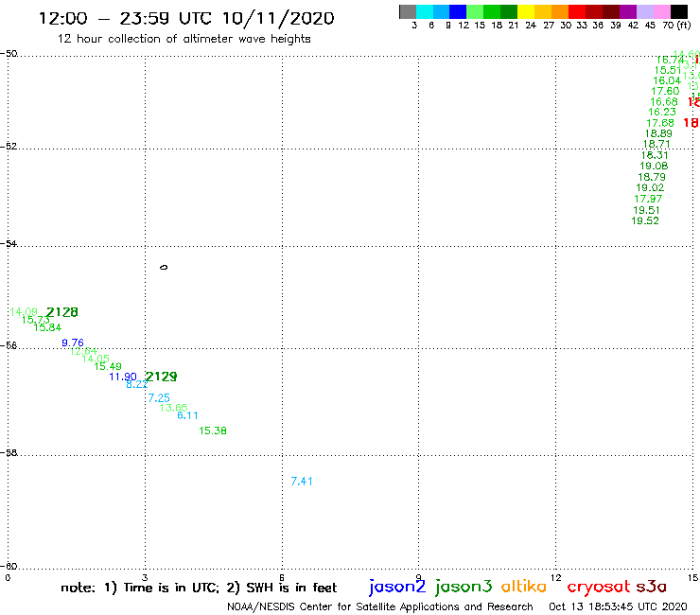Select the blue 11.90 reading
This screenshot has width=700, height=615.
(x=123, y=377)
